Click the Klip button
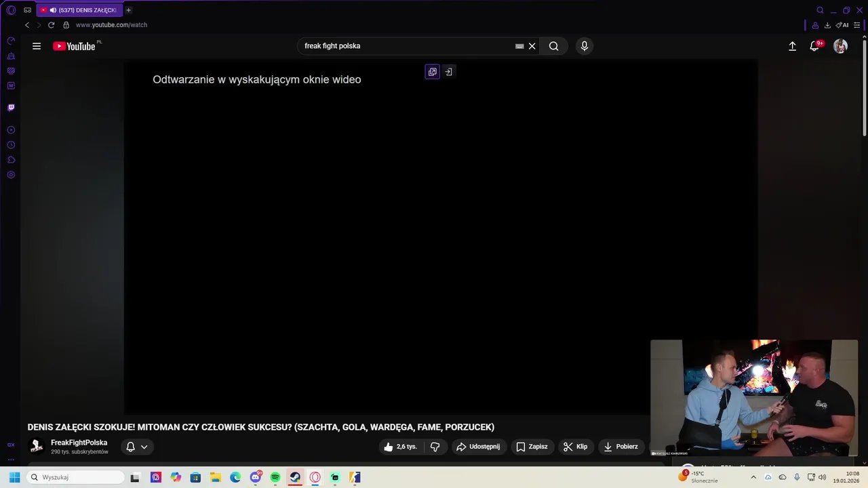Image resolution: width=868 pixels, height=488 pixels. (575, 447)
